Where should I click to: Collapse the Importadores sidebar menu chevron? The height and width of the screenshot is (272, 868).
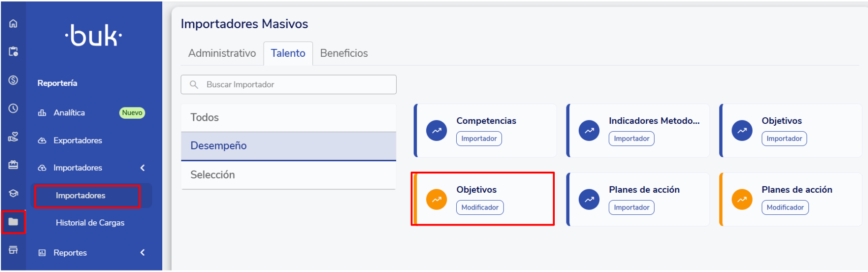pyautogui.click(x=143, y=168)
